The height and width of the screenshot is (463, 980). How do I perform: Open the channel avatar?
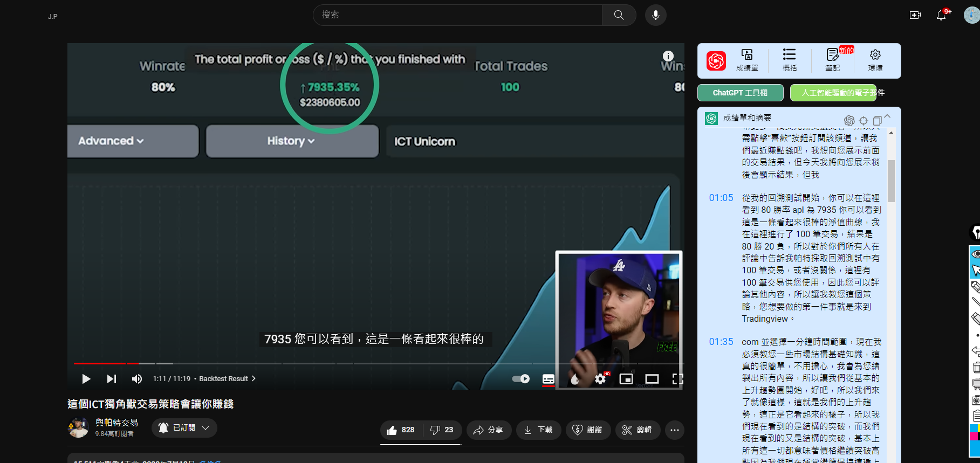[x=78, y=427]
